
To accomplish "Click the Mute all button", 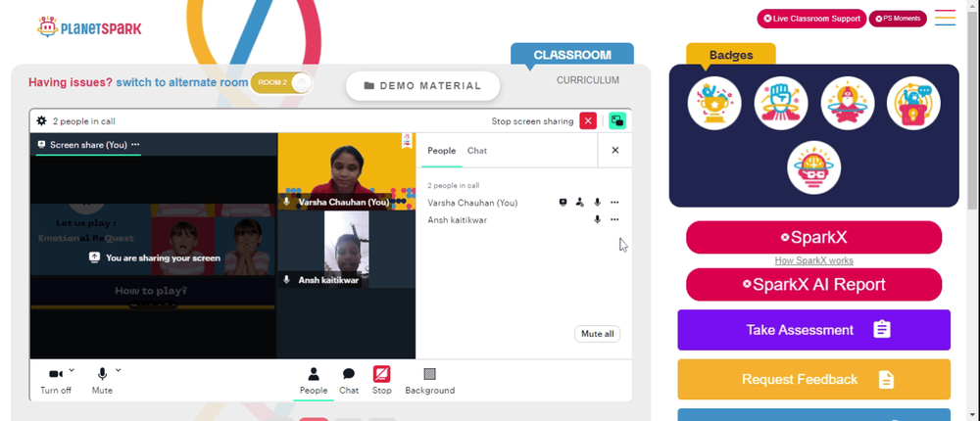I will [x=598, y=334].
